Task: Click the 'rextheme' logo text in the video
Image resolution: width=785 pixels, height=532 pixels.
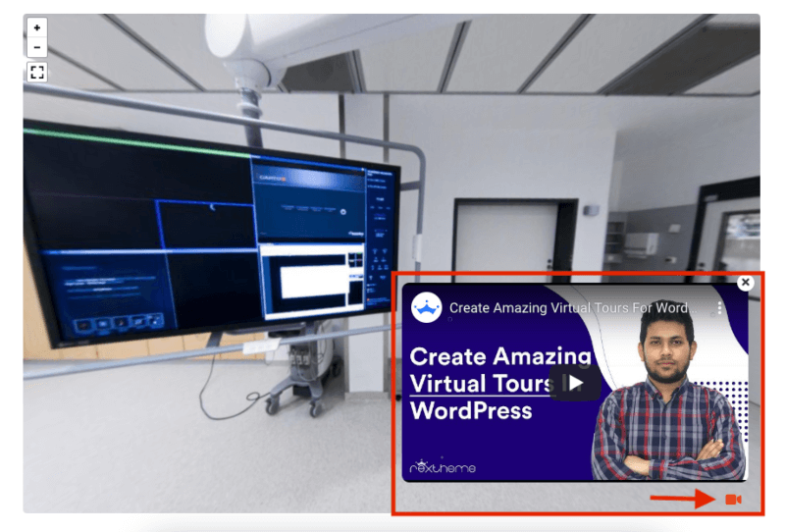Action: pos(443,466)
